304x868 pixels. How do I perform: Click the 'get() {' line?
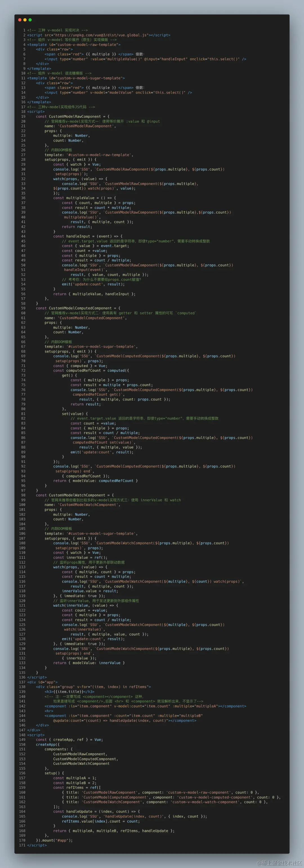tap(69, 376)
